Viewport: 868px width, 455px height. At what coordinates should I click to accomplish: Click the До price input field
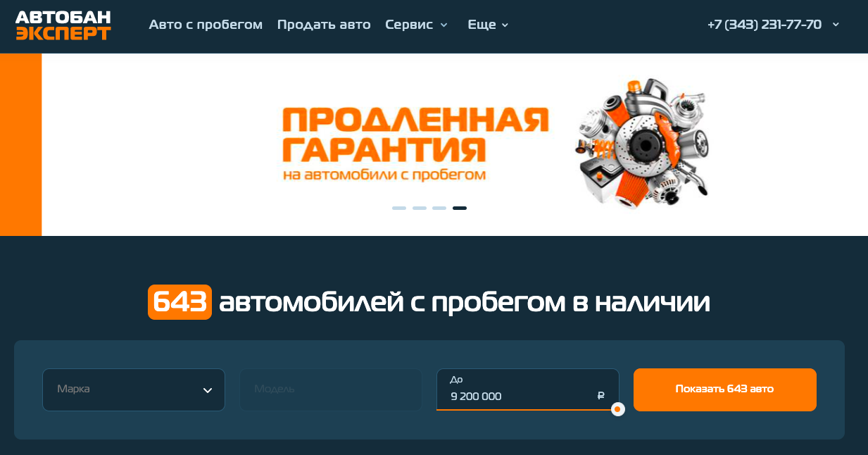(x=528, y=389)
